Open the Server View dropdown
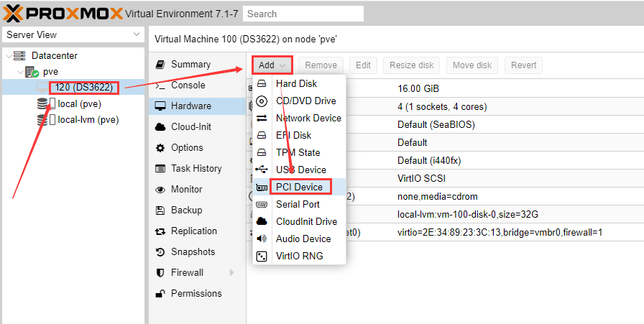This screenshot has height=324, width=644. (73, 35)
